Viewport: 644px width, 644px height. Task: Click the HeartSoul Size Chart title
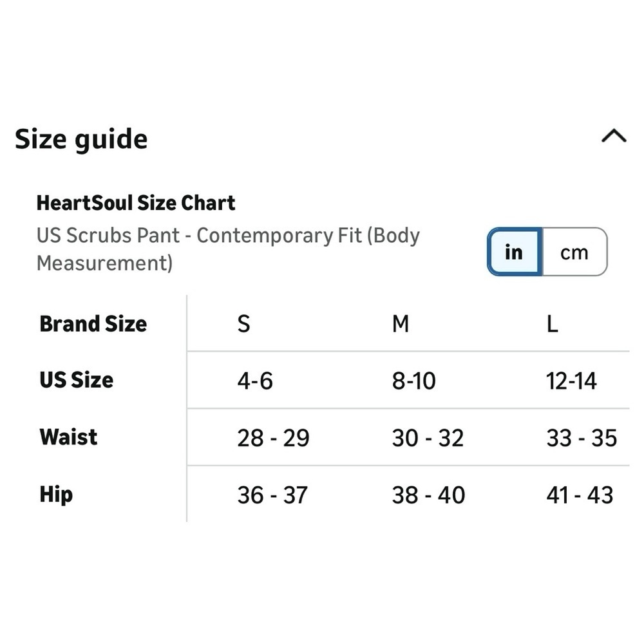click(136, 203)
